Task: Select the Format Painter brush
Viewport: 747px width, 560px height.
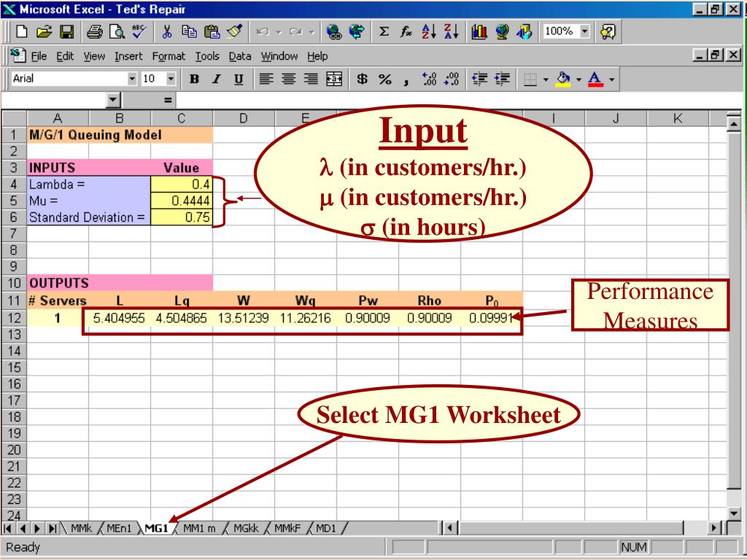Action: pyautogui.click(x=233, y=32)
